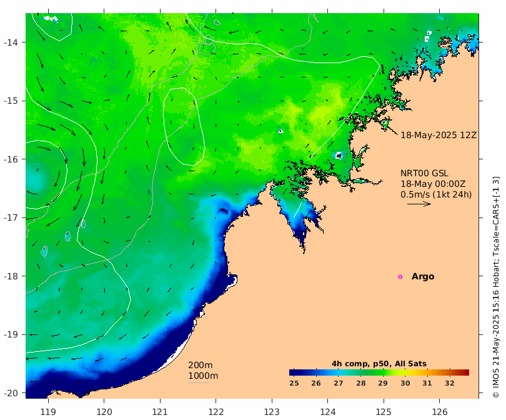Click the colorbar tick label '30'

pyautogui.click(x=405, y=383)
